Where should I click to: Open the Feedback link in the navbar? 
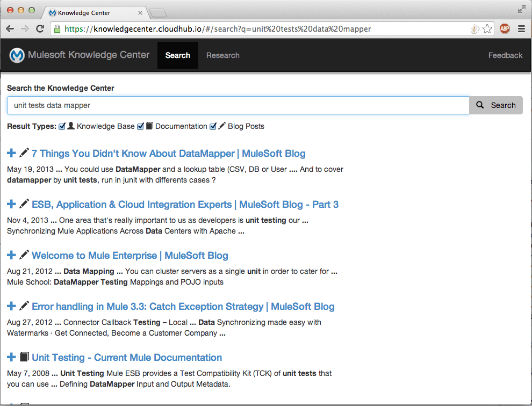point(505,55)
